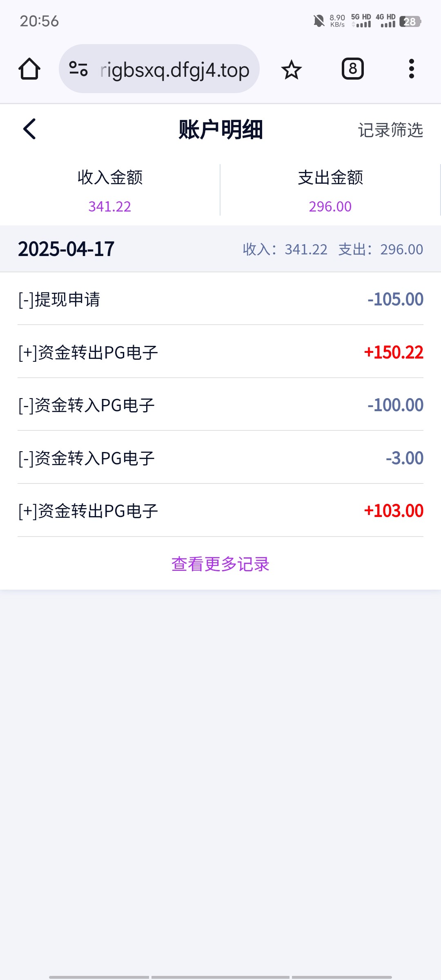Screen dimensions: 441x980
Task: Open the 提现申请 -105.00 record
Action: [220, 299]
